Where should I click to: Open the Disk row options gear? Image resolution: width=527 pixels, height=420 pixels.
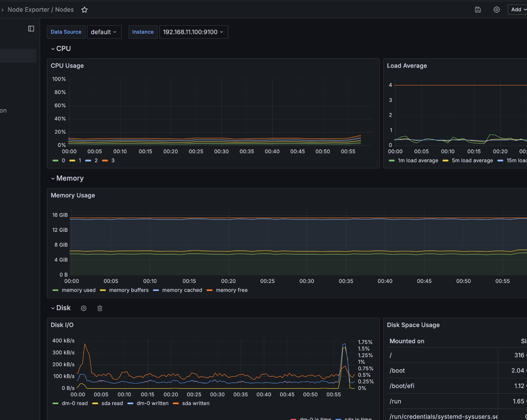[x=84, y=308]
